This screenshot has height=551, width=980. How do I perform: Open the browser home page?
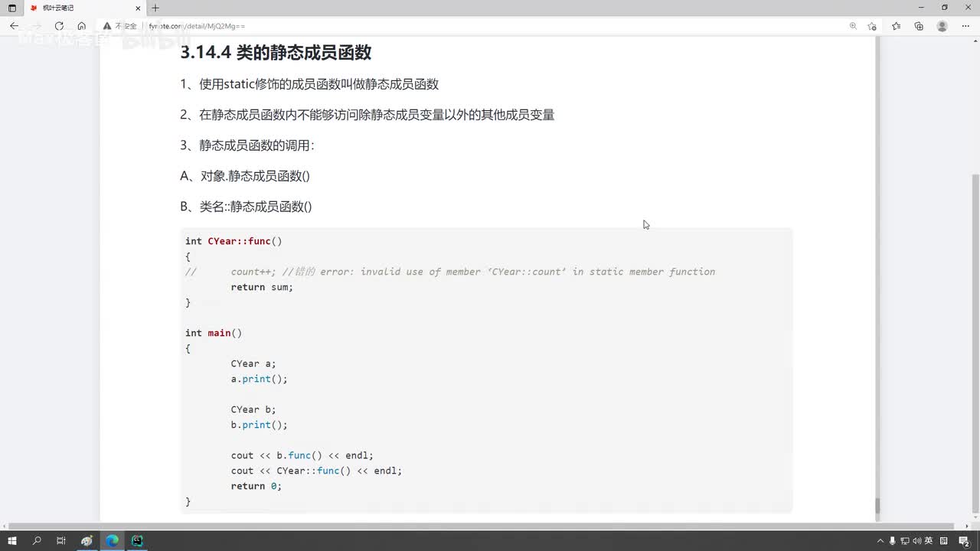tap(82, 26)
